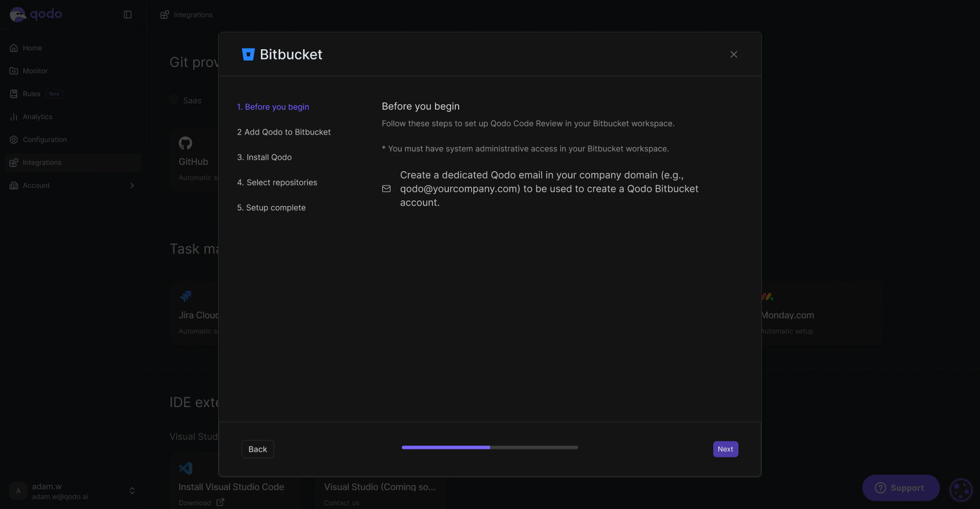Screen dimensions: 980x509
Task: Click the Integrations breadcrumb icon in the header
Action: tap(165, 15)
